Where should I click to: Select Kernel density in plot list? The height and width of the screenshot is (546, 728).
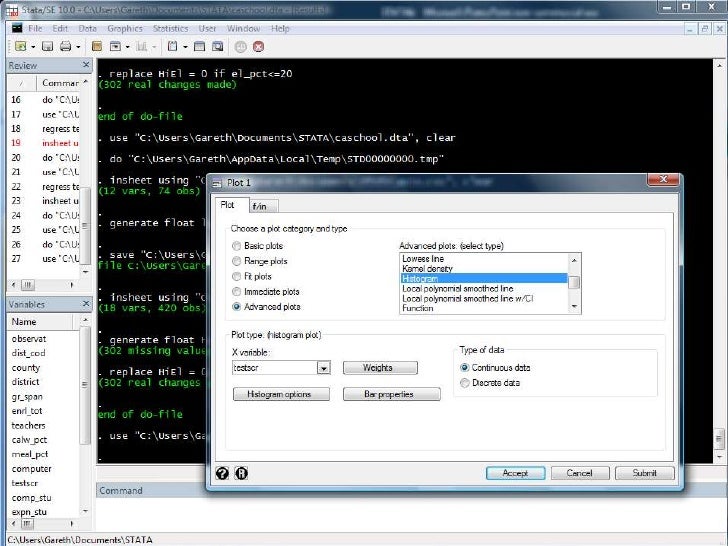pyautogui.click(x=429, y=268)
